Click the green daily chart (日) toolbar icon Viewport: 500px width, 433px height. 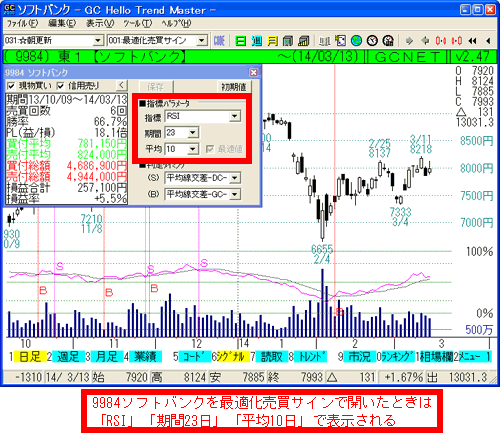click(x=240, y=41)
